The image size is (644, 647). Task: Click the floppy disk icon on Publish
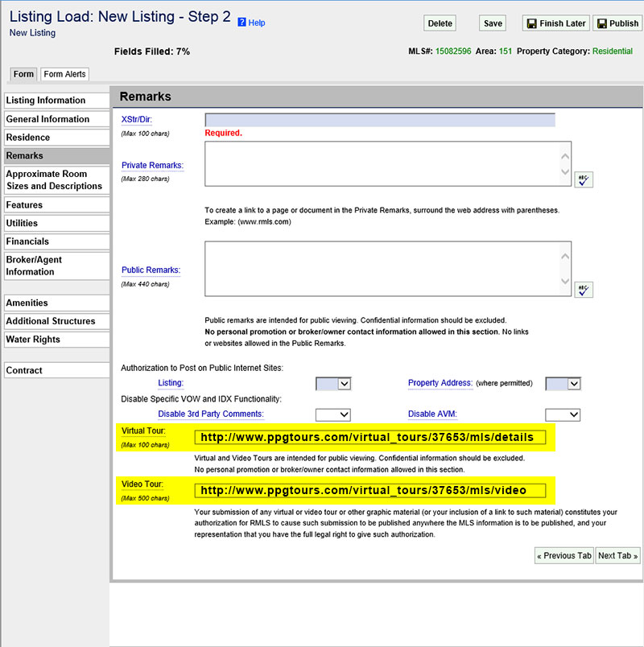pyautogui.click(x=602, y=23)
